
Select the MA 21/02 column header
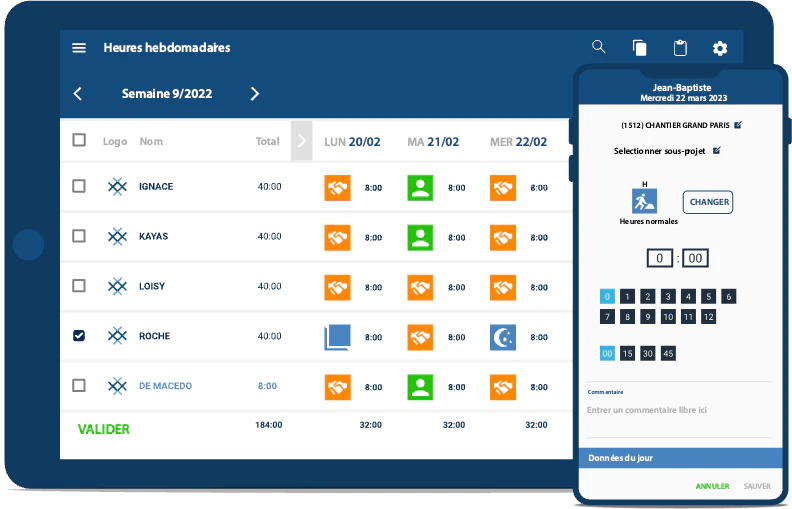[x=433, y=142]
